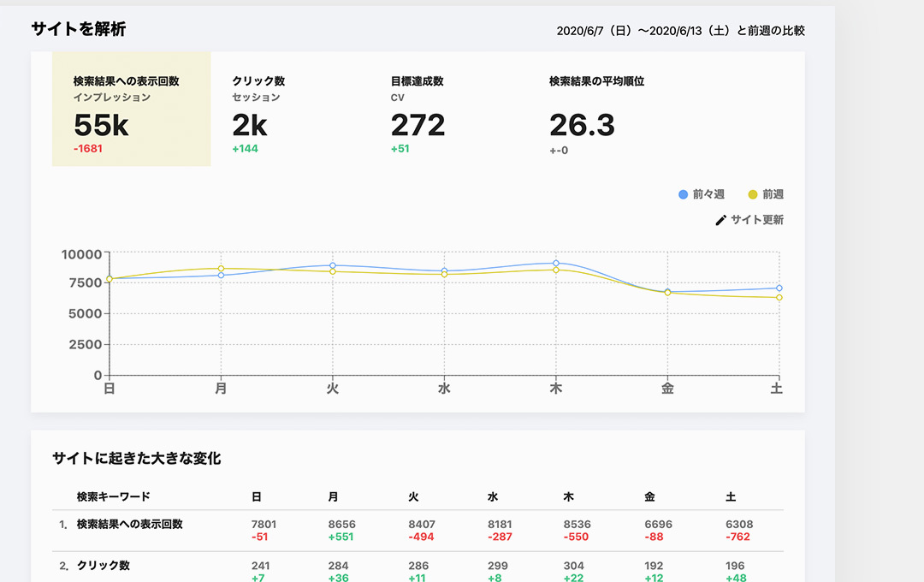
Task: Click the 8656 Monday value in table
Action: click(x=341, y=524)
